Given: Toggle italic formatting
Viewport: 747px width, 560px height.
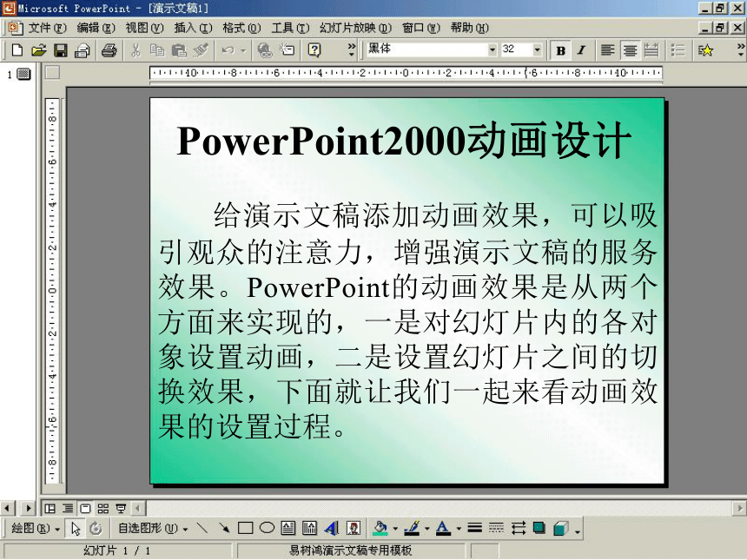Looking at the screenshot, I should [581, 50].
